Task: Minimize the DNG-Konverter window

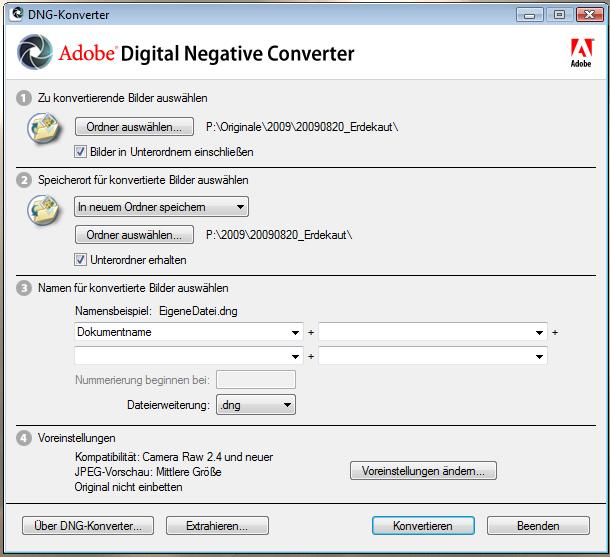Action: 529,15
